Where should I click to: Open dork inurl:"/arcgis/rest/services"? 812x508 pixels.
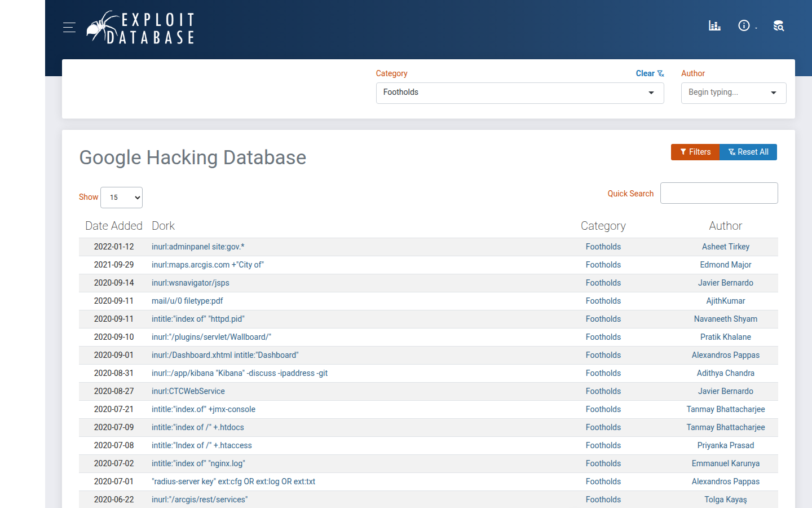200,500
